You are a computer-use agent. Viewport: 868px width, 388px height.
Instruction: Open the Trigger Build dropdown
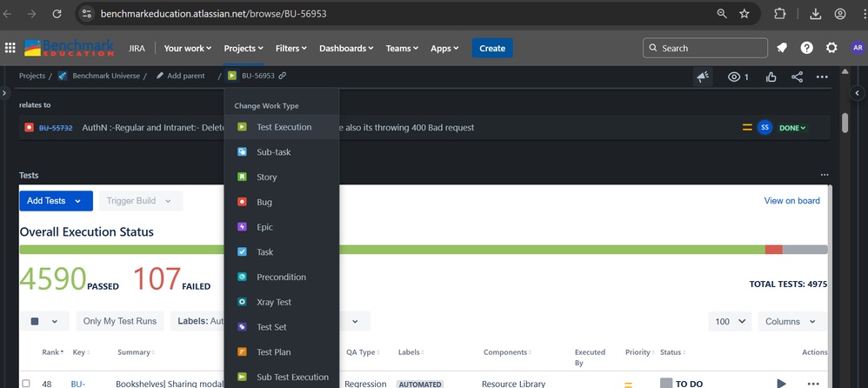[x=141, y=201]
